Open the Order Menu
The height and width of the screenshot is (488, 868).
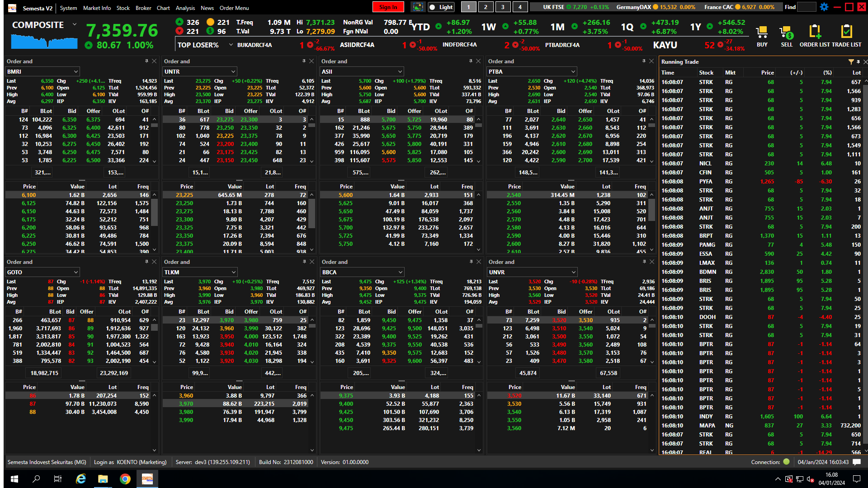pos(234,8)
